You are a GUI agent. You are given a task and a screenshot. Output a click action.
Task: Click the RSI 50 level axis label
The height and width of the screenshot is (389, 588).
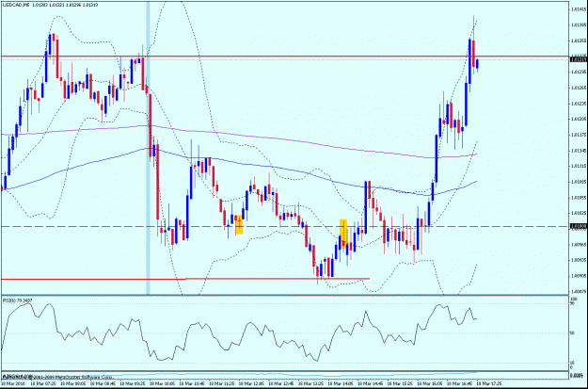coord(572,333)
